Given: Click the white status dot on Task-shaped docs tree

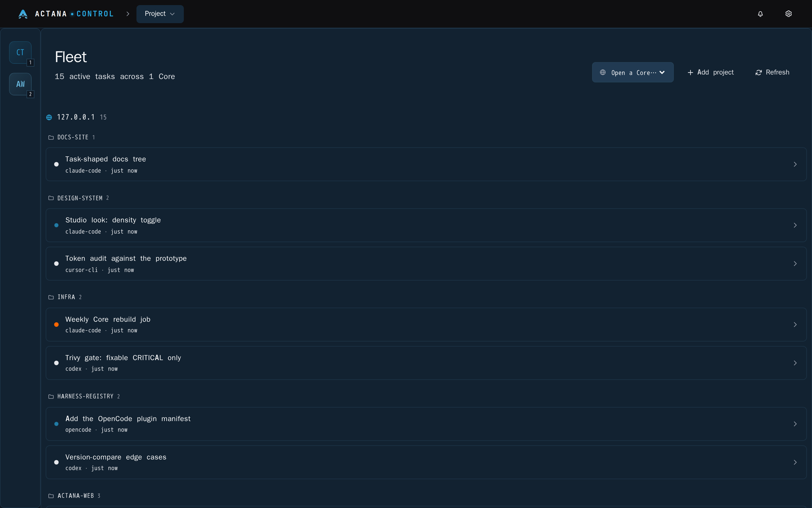Looking at the screenshot, I should 56,164.
